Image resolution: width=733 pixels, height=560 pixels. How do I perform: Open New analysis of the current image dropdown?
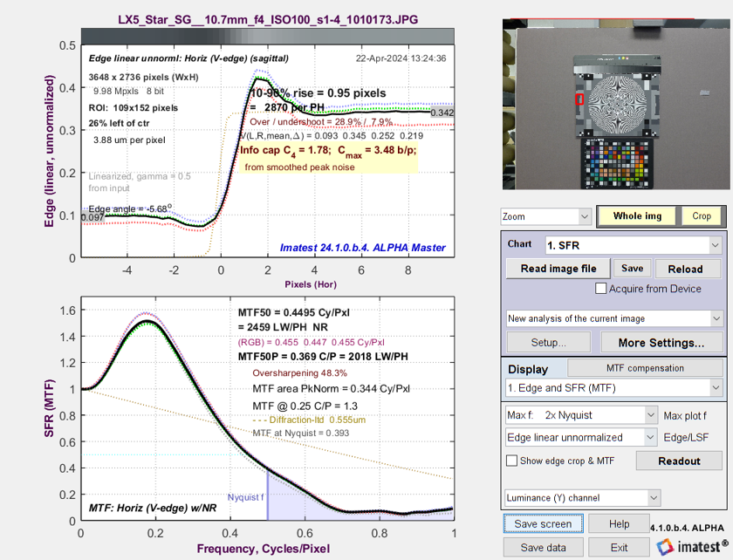coord(614,318)
